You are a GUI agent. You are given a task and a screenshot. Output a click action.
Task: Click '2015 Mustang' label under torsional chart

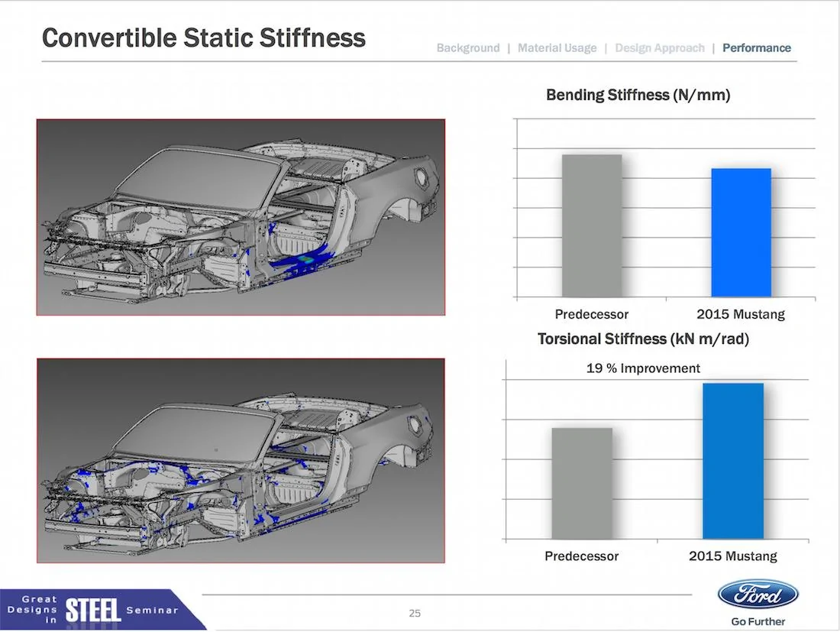tap(733, 556)
